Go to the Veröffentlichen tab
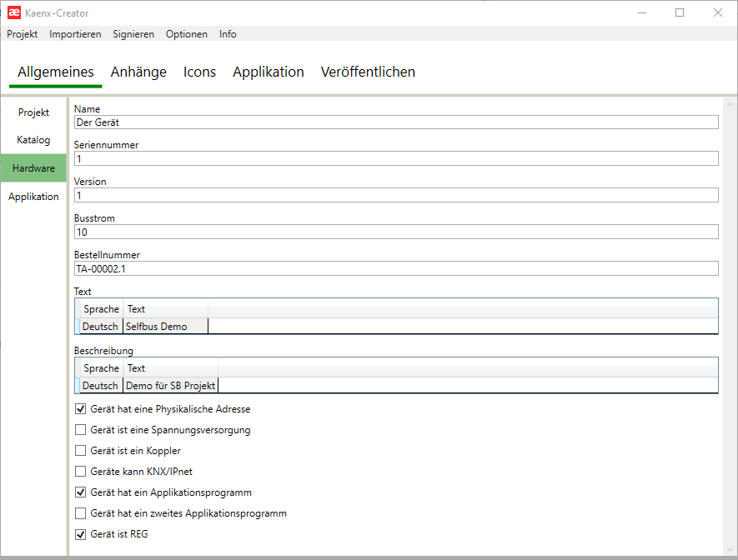This screenshot has height=560, width=738. (x=368, y=72)
